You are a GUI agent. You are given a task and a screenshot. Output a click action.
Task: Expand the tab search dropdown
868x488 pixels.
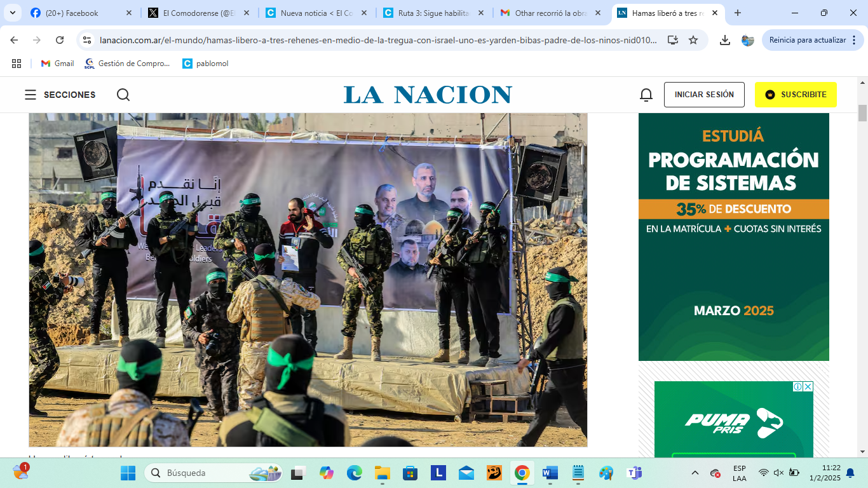[12, 13]
